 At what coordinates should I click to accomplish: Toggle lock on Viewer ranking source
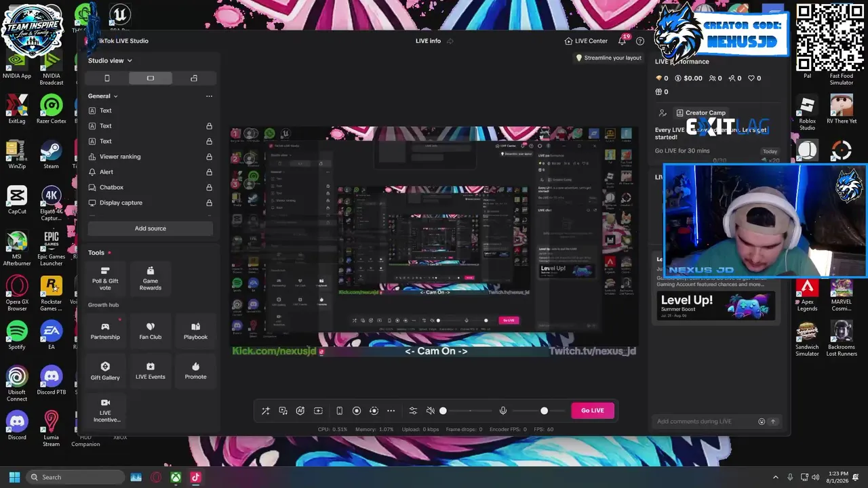210,157
